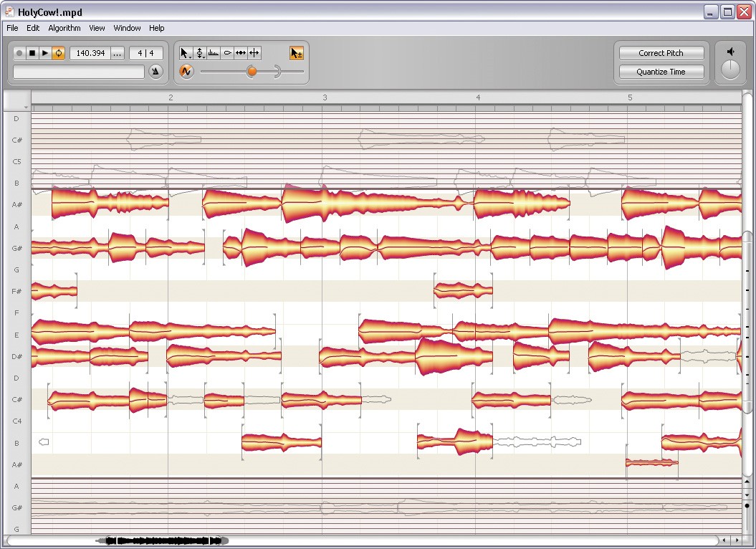Click the vertical scroll down arrow
Image resolution: width=756 pixels, height=549 pixels.
click(747, 495)
